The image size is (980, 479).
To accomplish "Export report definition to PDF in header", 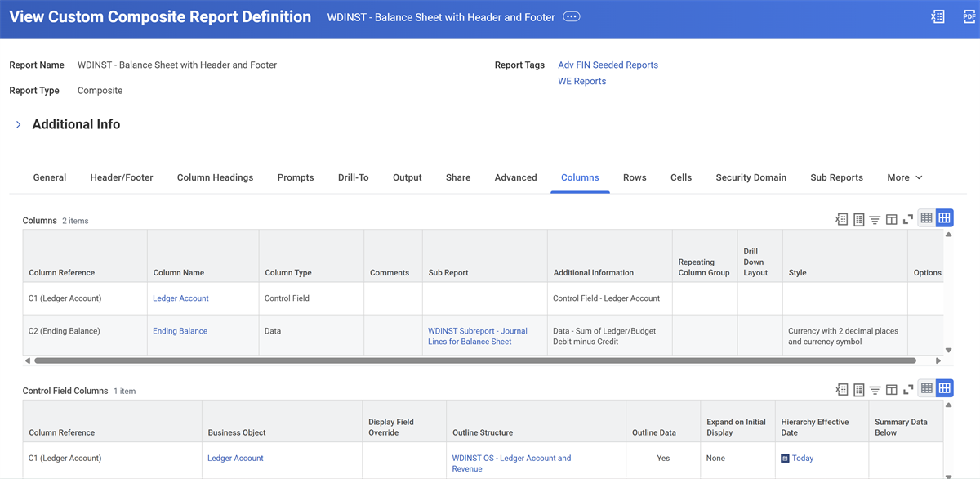I will pyautogui.click(x=969, y=16).
